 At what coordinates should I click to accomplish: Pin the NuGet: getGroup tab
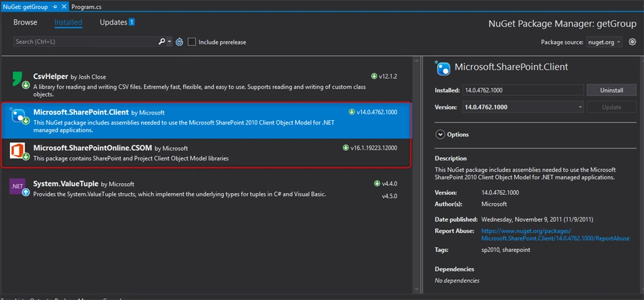(x=55, y=7)
